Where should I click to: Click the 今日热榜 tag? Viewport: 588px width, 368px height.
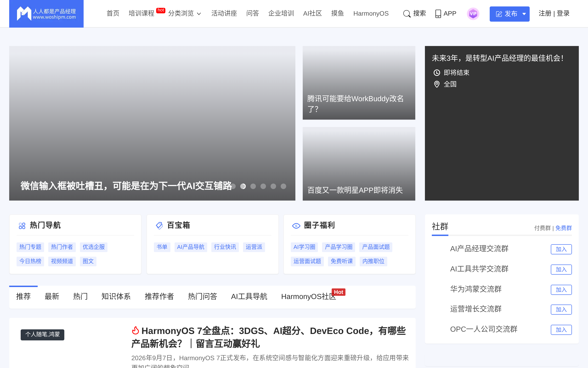30,262
